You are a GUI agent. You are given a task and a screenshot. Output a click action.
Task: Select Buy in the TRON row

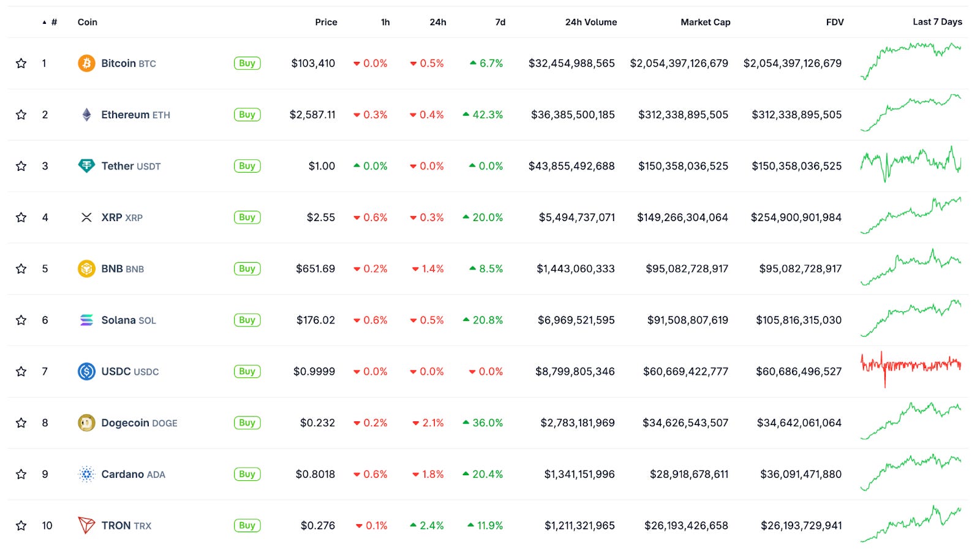pos(247,526)
